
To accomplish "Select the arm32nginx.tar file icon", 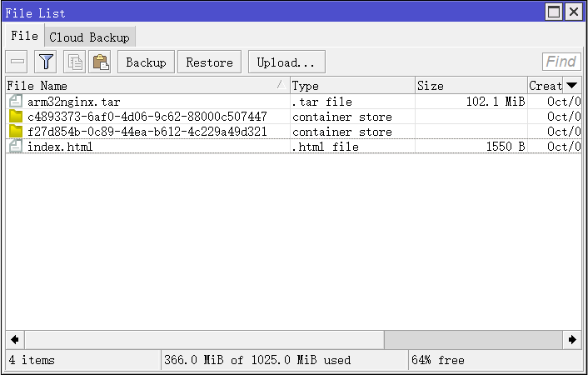I will point(16,102).
